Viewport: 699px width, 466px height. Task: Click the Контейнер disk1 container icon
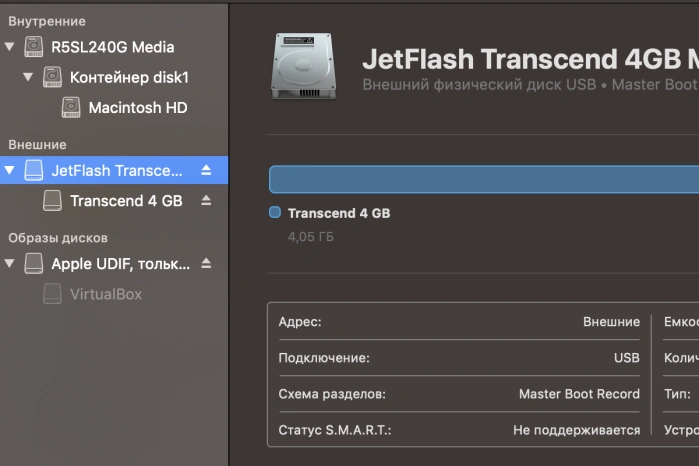coord(52,77)
